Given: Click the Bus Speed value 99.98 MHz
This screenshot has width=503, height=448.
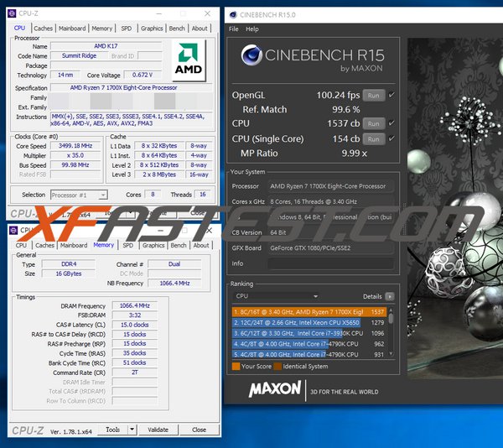Looking at the screenshot, I should click(x=75, y=165).
